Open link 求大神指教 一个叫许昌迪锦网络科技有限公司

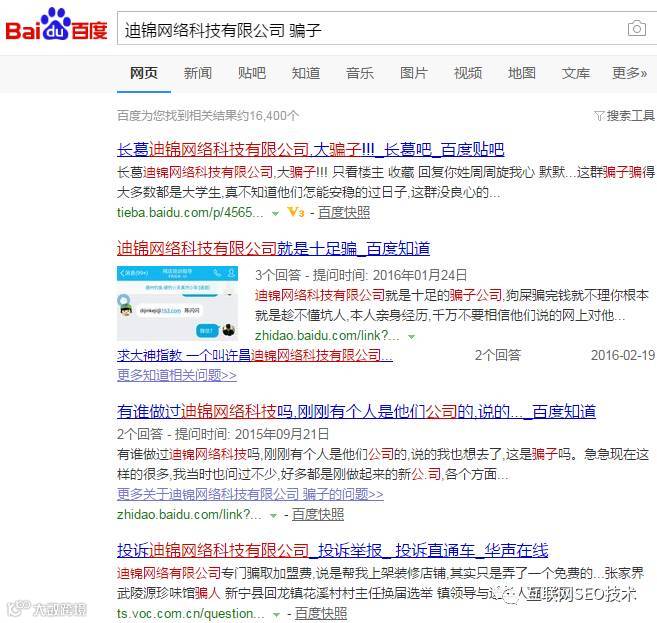tap(255, 355)
